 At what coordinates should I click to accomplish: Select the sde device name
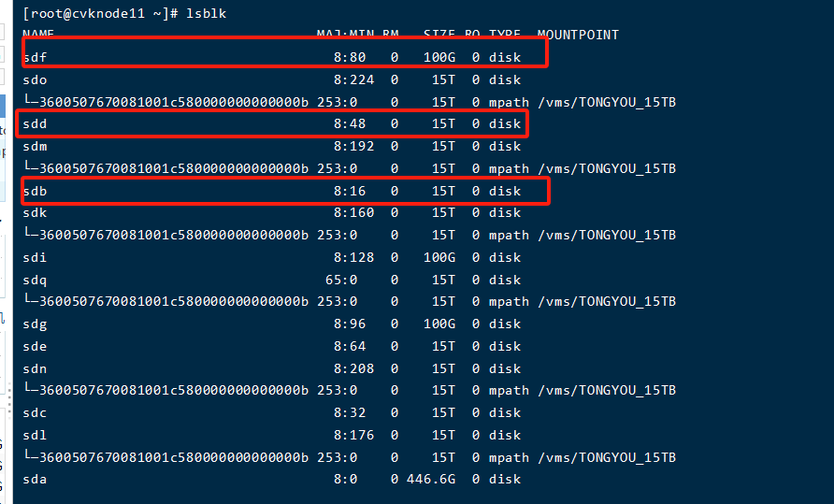coord(36,347)
